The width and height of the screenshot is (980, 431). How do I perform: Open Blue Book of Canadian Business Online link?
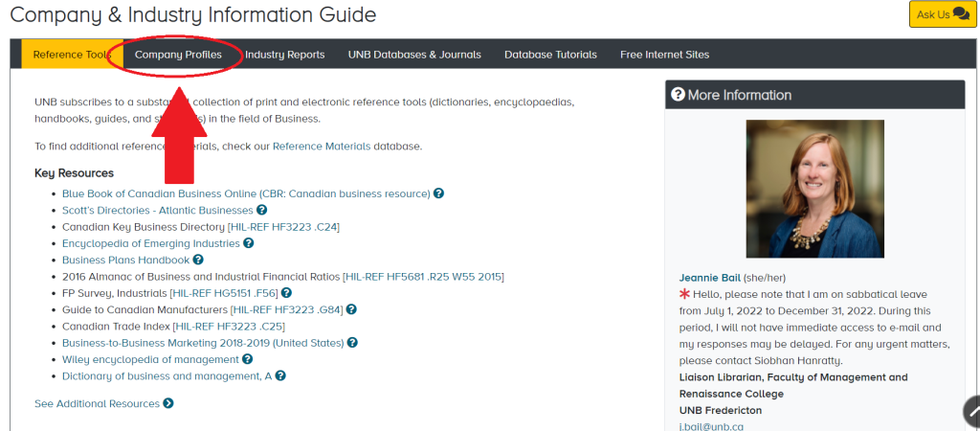(x=246, y=193)
